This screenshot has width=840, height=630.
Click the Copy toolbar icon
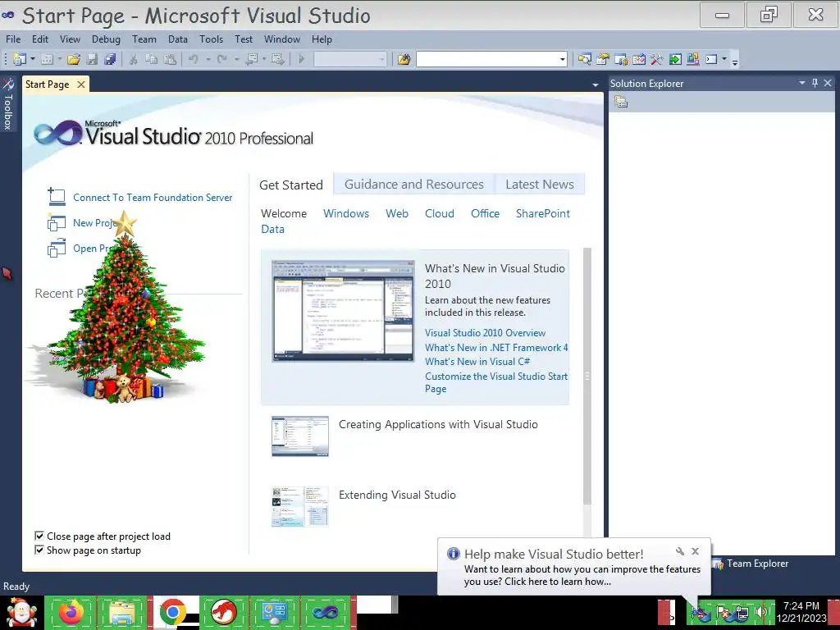coord(152,59)
